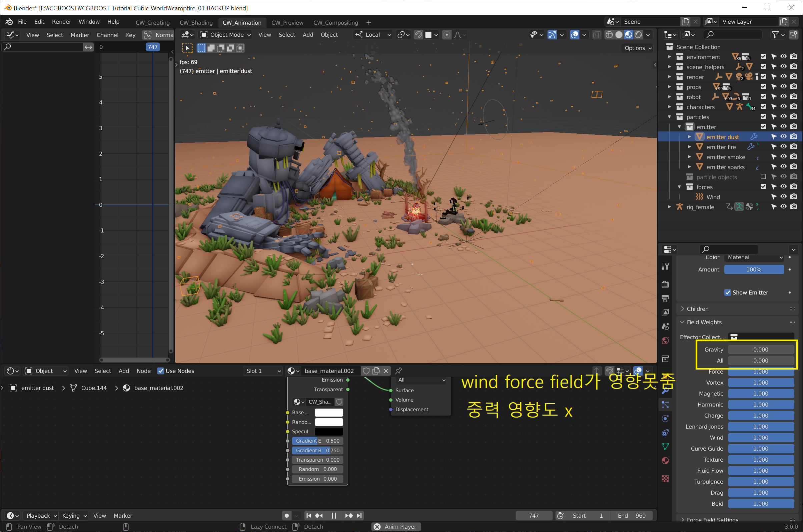Uncheck the Show Emitter checkbox
Image resolution: width=803 pixels, height=532 pixels.
click(x=727, y=293)
